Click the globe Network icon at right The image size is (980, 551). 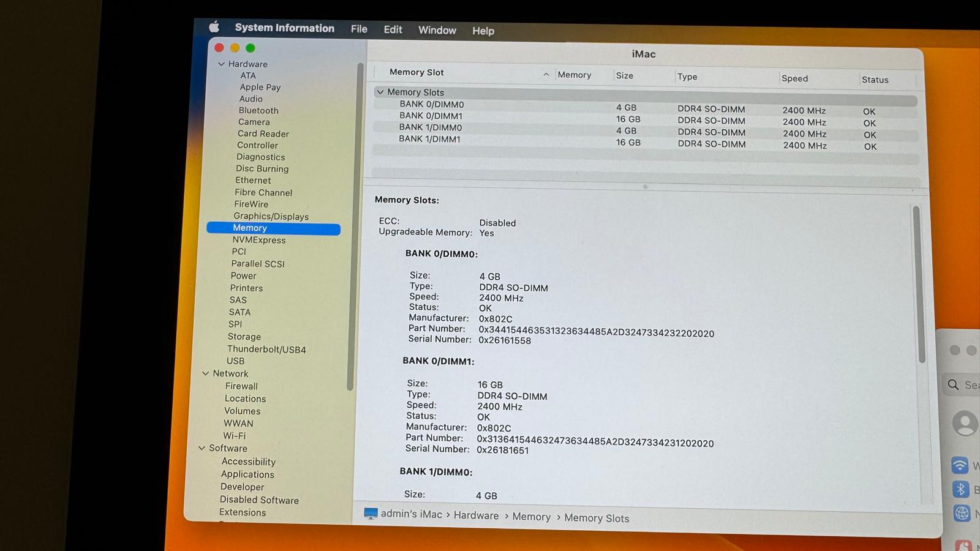962,513
